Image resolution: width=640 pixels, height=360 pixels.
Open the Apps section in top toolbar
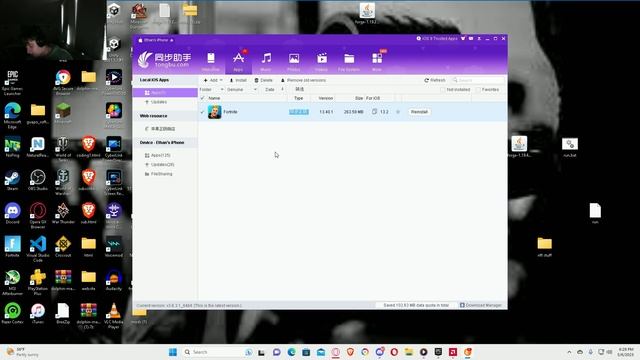coord(238,61)
